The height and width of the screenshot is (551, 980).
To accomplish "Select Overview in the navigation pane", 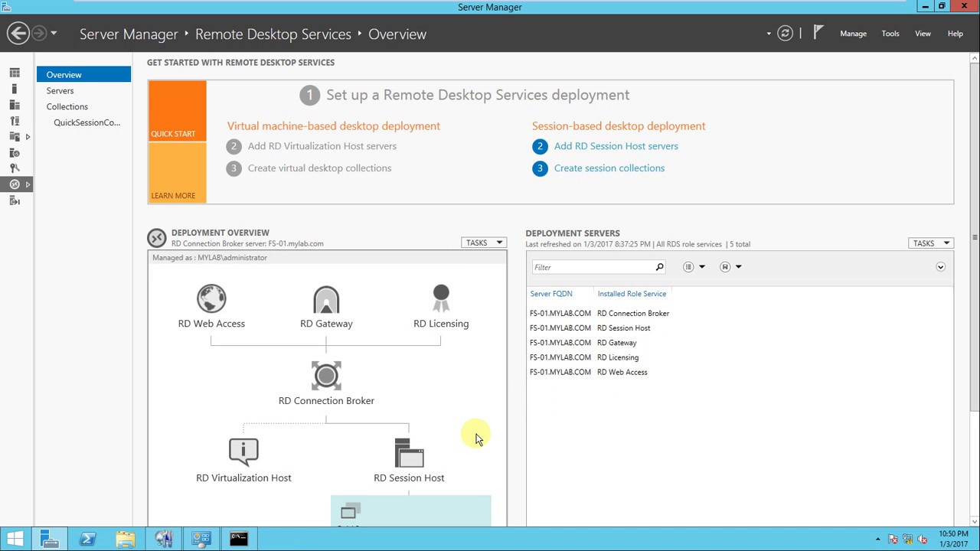I will click(84, 74).
